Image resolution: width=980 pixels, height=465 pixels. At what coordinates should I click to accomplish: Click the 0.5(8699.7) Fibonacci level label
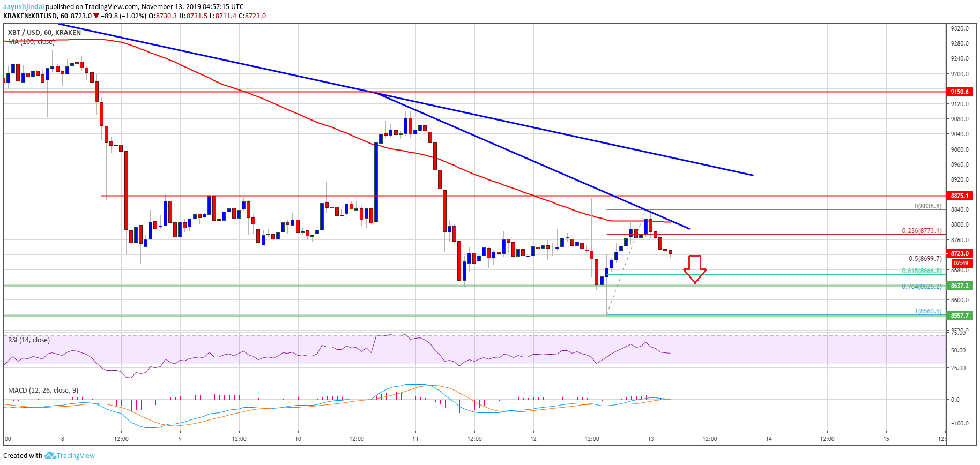click(925, 259)
